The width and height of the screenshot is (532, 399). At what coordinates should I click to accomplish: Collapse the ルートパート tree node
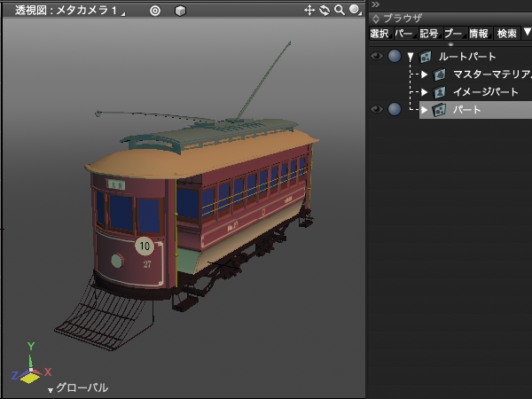tap(411, 57)
